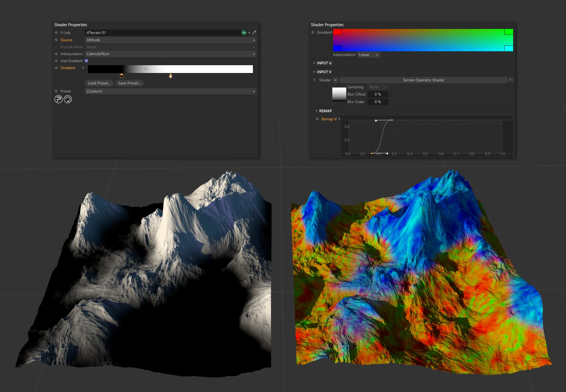Uncheck the Use Gradient checkbox
The width and height of the screenshot is (566, 392).
(86, 61)
